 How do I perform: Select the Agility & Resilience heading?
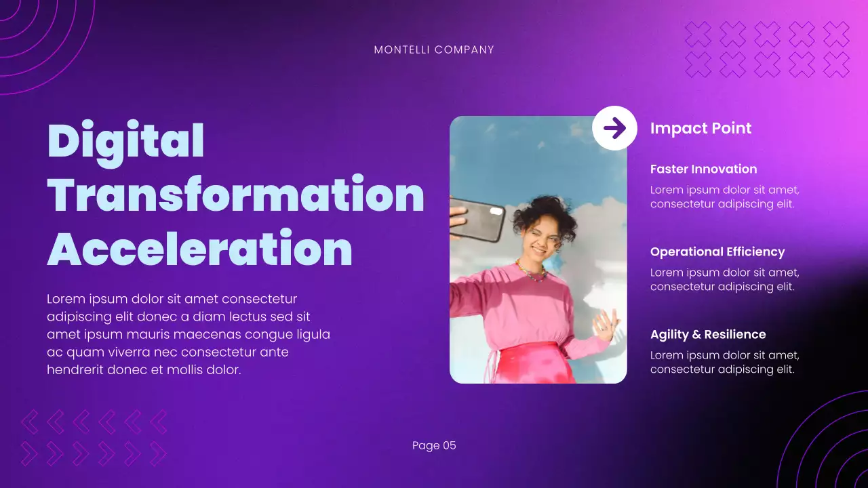point(708,334)
